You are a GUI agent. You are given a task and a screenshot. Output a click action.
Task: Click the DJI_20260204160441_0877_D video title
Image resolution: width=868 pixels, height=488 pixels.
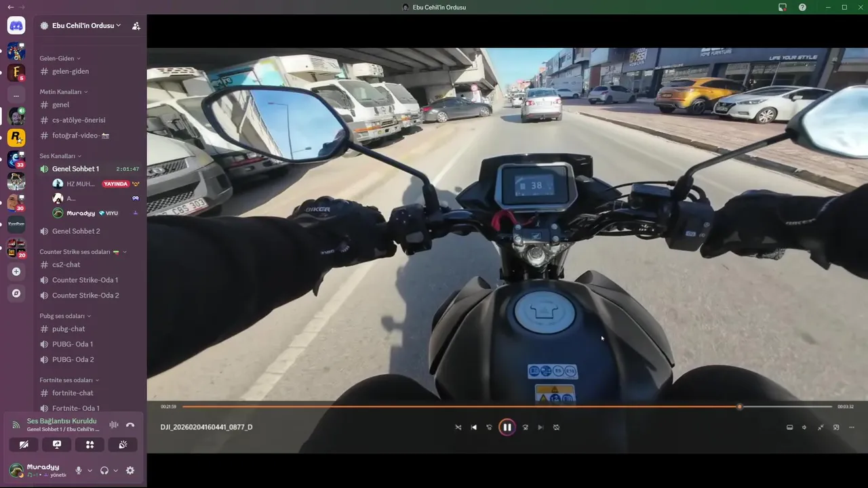(206, 427)
